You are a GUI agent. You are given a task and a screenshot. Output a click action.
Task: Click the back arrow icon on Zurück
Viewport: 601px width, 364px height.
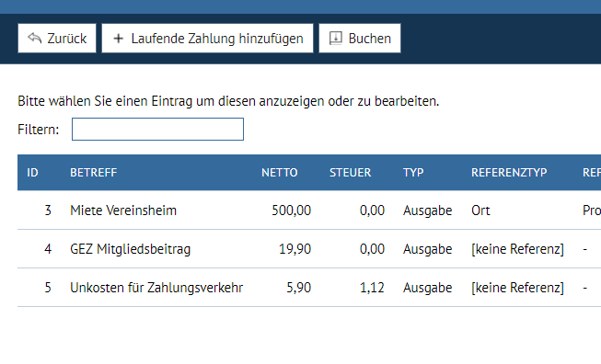pos(34,38)
